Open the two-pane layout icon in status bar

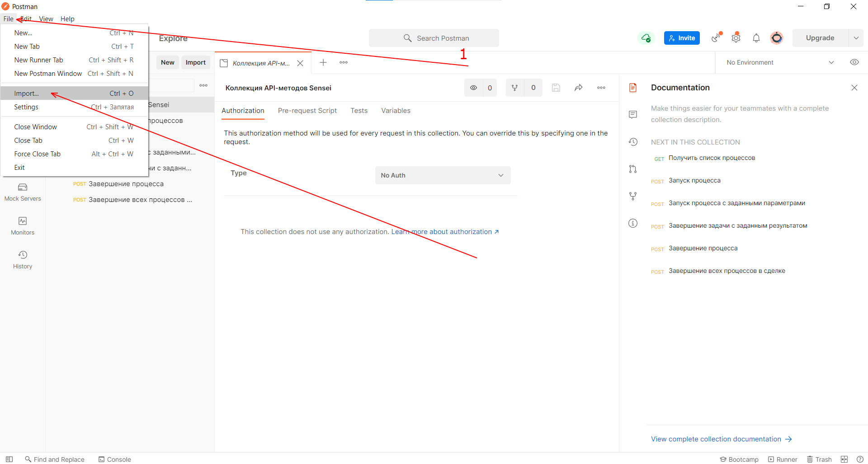point(844,459)
